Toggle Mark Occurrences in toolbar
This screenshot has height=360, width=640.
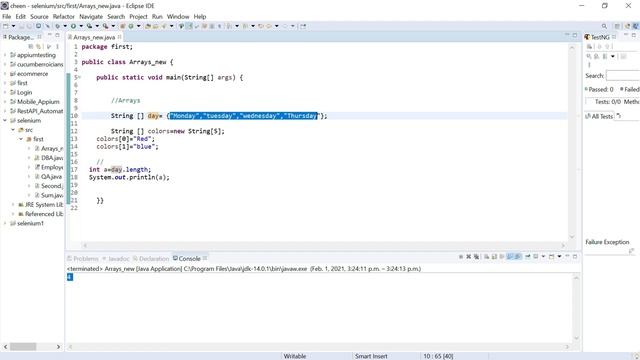point(190,26)
